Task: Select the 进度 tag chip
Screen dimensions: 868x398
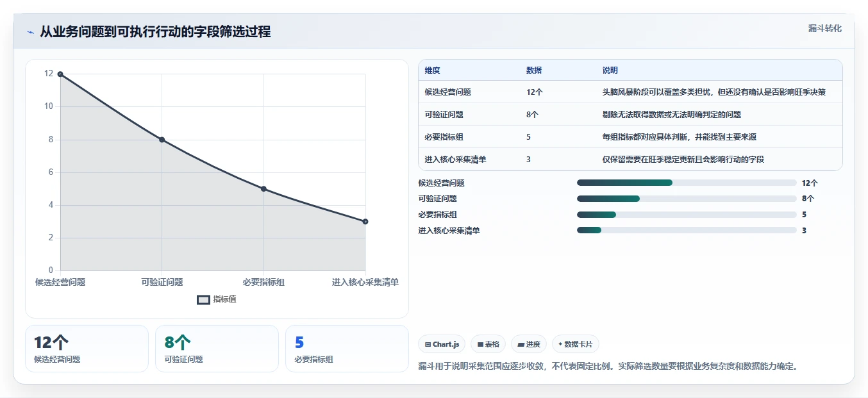Action: pos(529,344)
